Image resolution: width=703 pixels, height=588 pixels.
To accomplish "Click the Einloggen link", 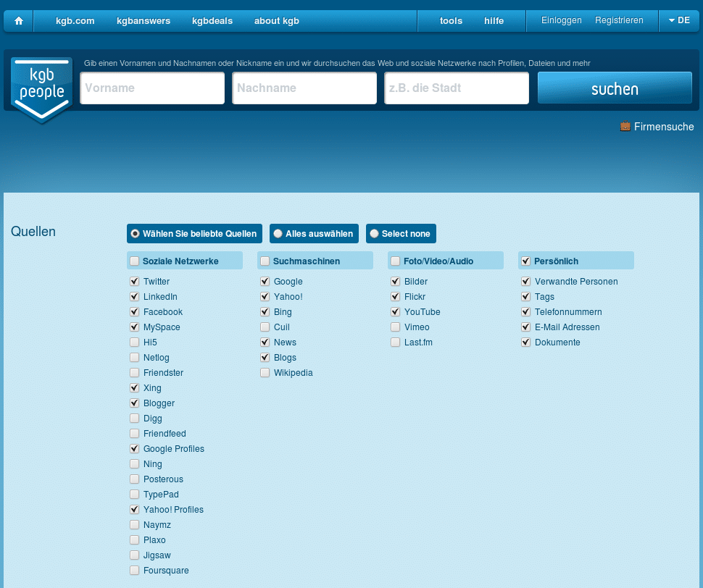I will (x=562, y=20).
